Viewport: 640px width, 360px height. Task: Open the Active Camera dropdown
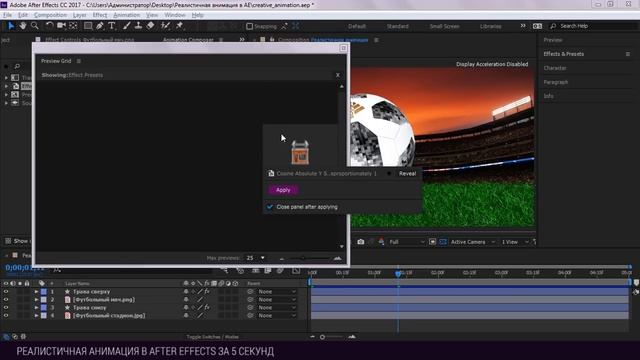[473, 242]
